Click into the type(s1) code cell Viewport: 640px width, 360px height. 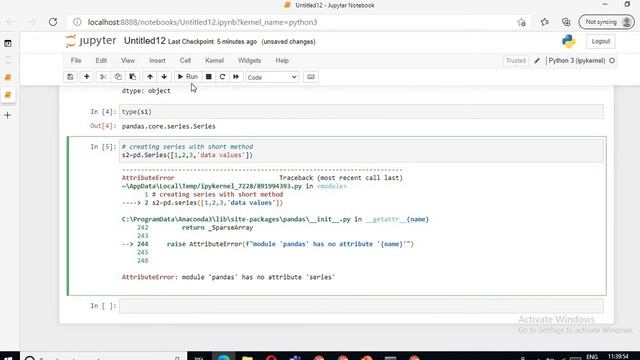point(361,111)
